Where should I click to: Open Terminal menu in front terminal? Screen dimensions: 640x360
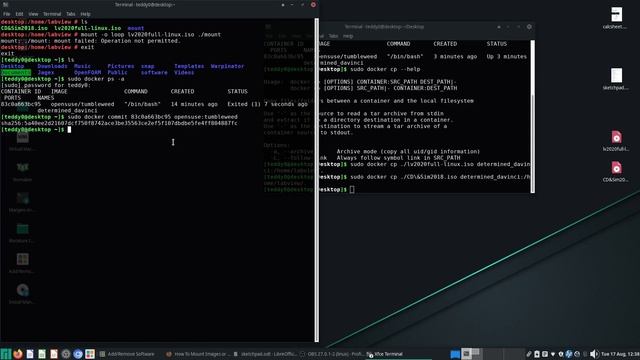[52, 14]
